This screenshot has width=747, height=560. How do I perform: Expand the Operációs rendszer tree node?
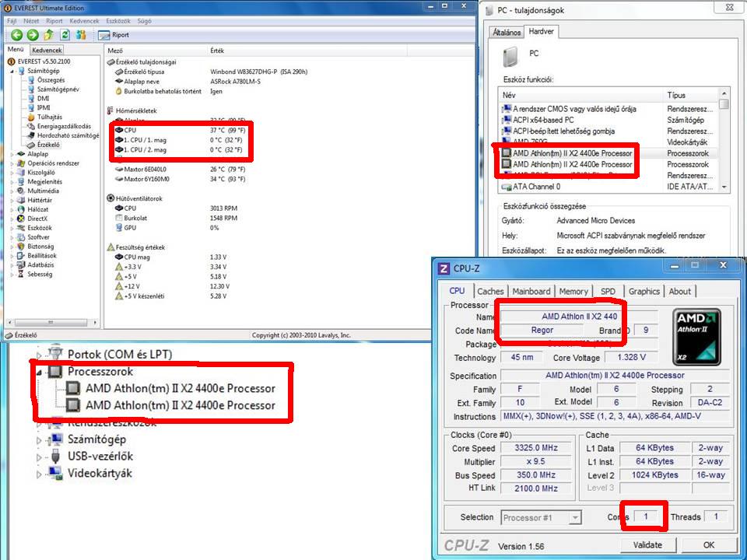coord(12,163)
